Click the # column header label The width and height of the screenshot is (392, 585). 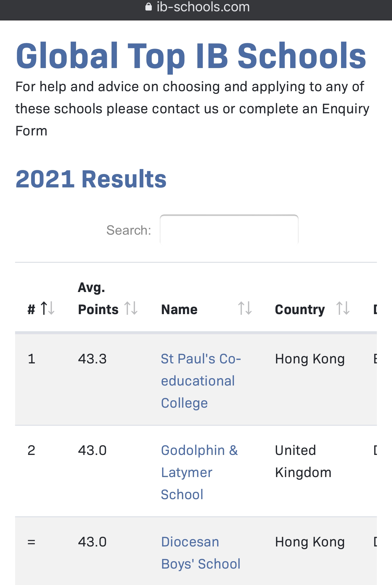pos(31,309)
